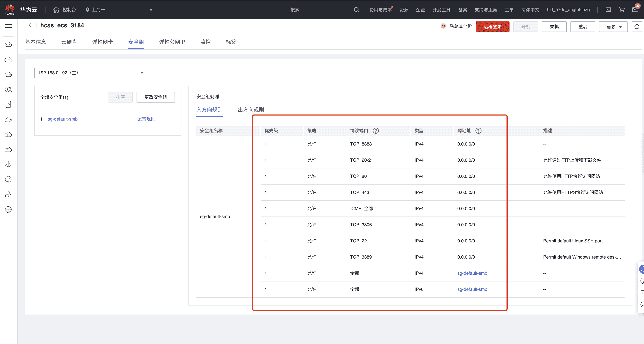644x344 pixels.
Task: Click help icon next to 源地址
Action: click(x=478, y=131)
